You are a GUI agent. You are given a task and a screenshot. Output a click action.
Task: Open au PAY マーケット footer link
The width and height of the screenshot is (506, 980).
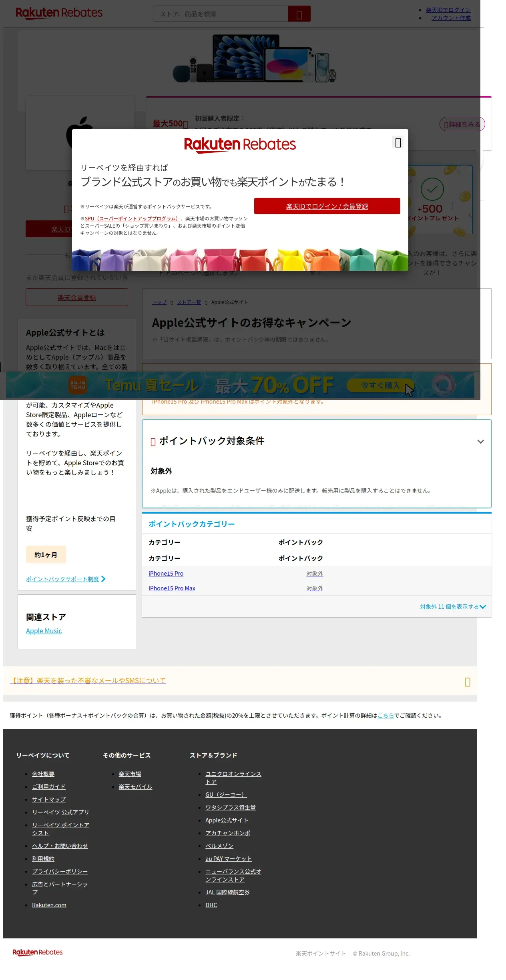tap(229, 859)
